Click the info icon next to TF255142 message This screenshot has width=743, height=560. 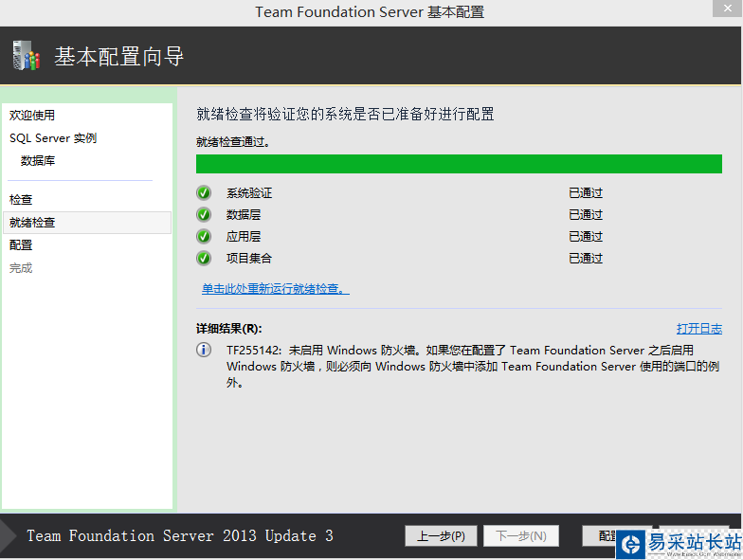point(204,350)
